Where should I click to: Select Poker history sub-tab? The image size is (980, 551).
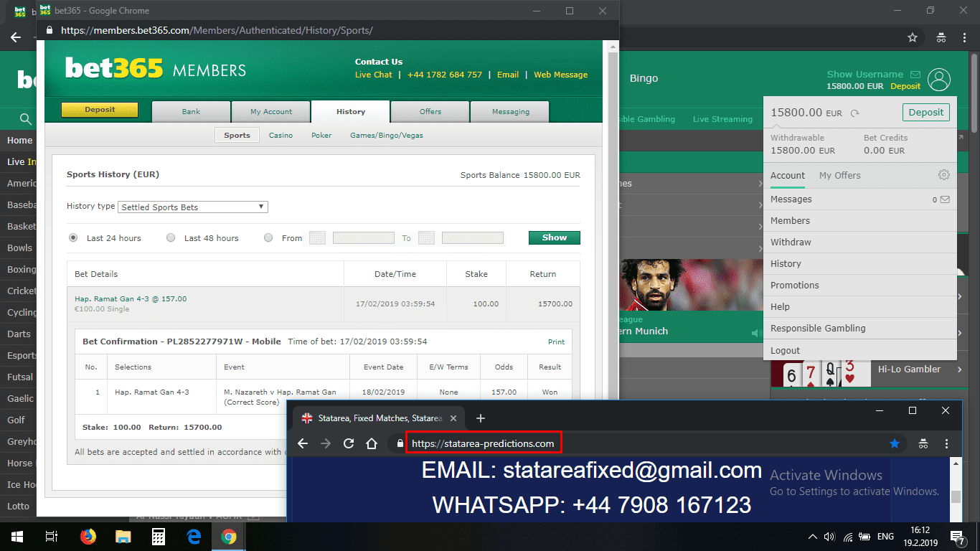(321, 135)
